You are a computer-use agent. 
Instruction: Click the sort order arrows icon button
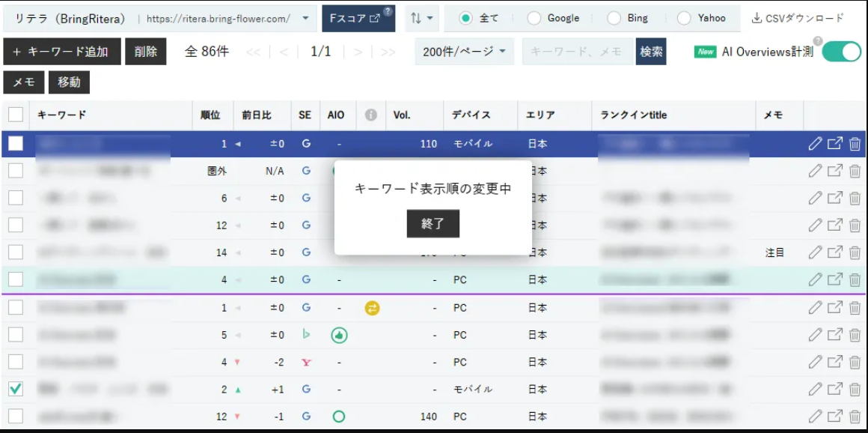(421, 18)
